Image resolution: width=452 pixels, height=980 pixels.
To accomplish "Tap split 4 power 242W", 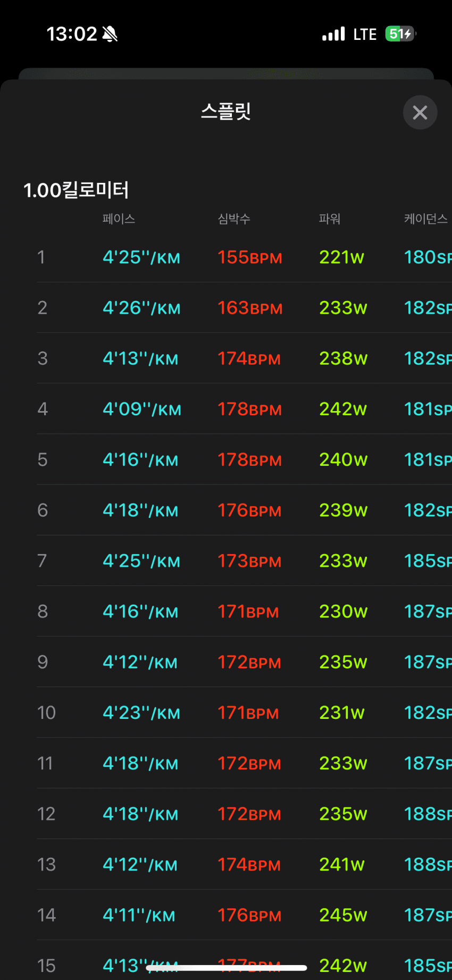I will (343, 409).
